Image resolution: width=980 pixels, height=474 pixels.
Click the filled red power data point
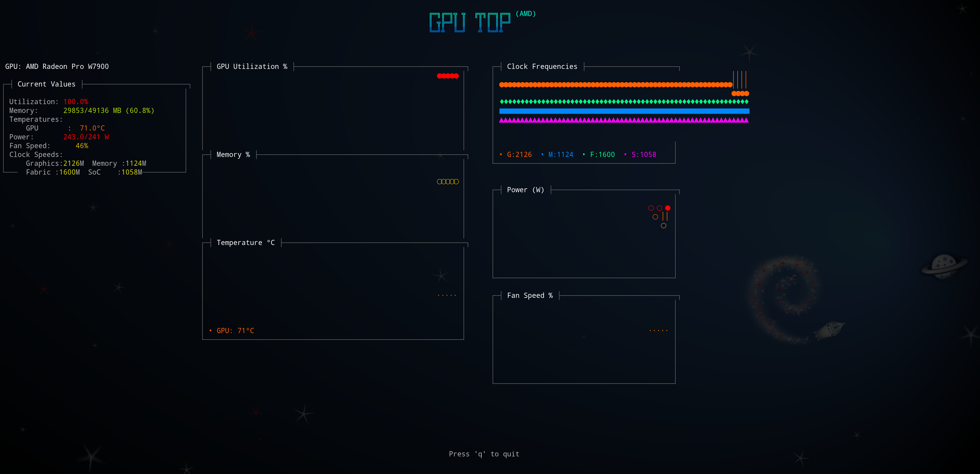click(x=668, y=208)
